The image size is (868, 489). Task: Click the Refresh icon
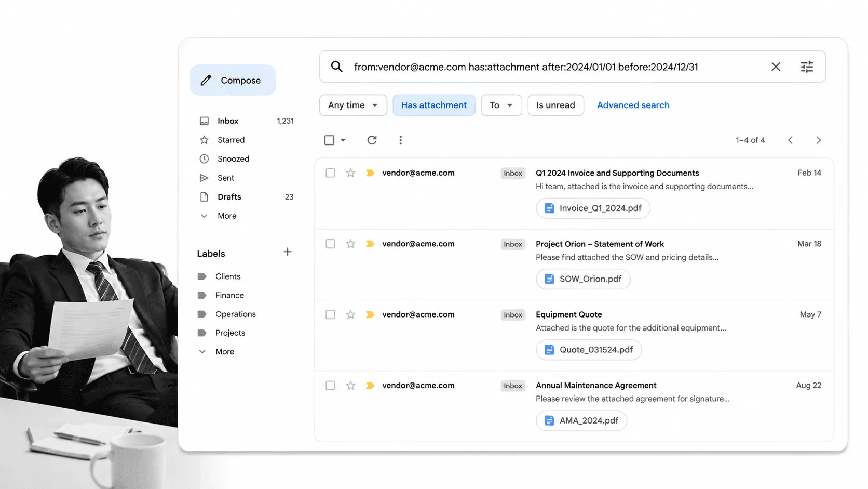click(x=372, y=140)
